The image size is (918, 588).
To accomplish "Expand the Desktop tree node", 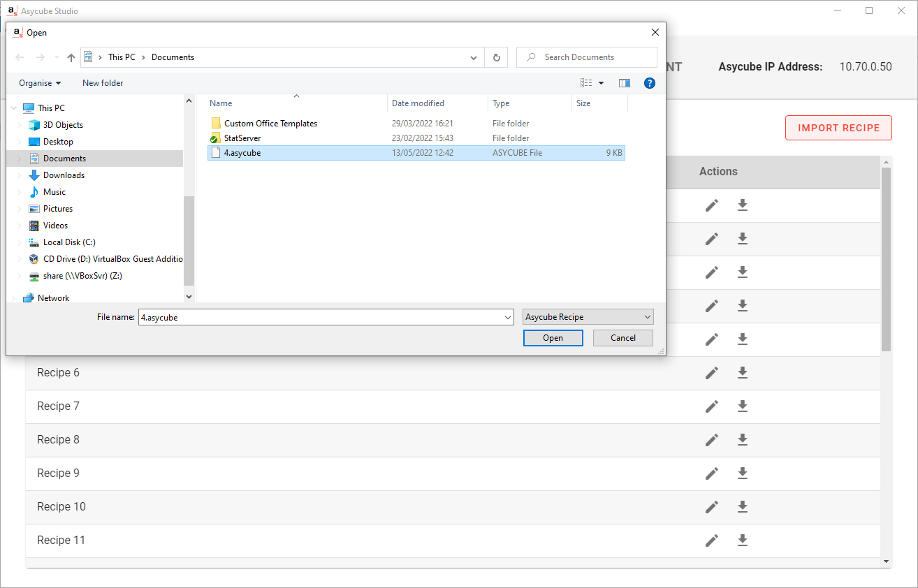I will coord(19,142).
